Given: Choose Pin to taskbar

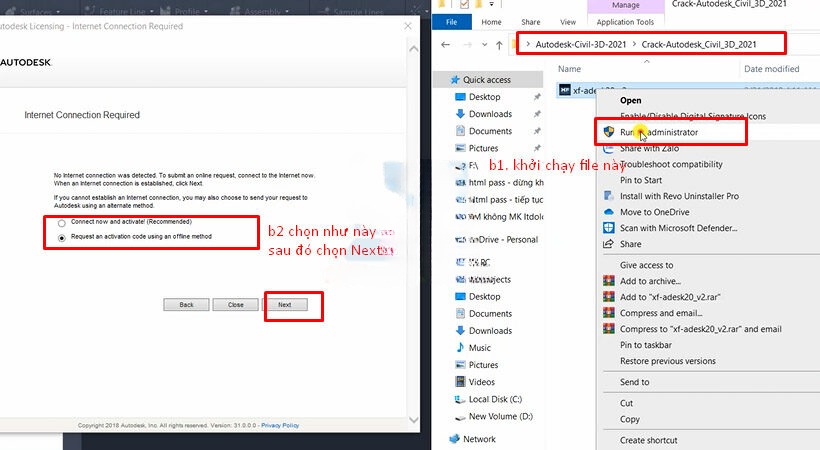Looking at the screenshot, I should [646, 345].
